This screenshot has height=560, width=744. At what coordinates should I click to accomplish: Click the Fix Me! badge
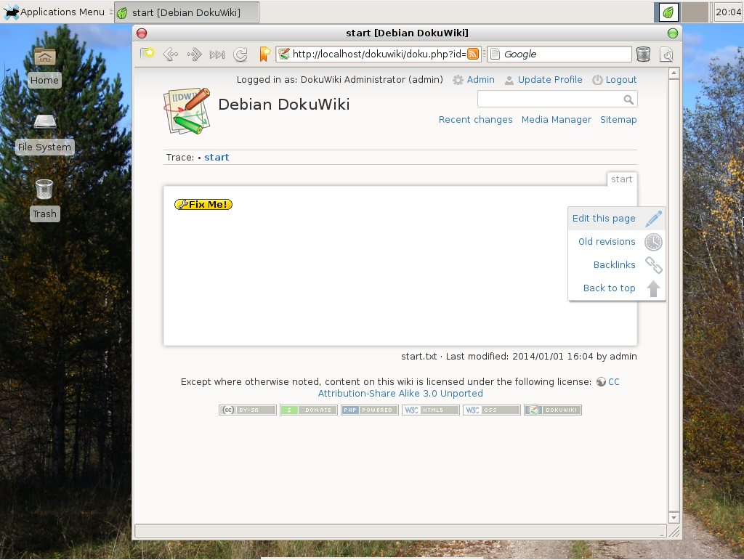click(203, 204)
